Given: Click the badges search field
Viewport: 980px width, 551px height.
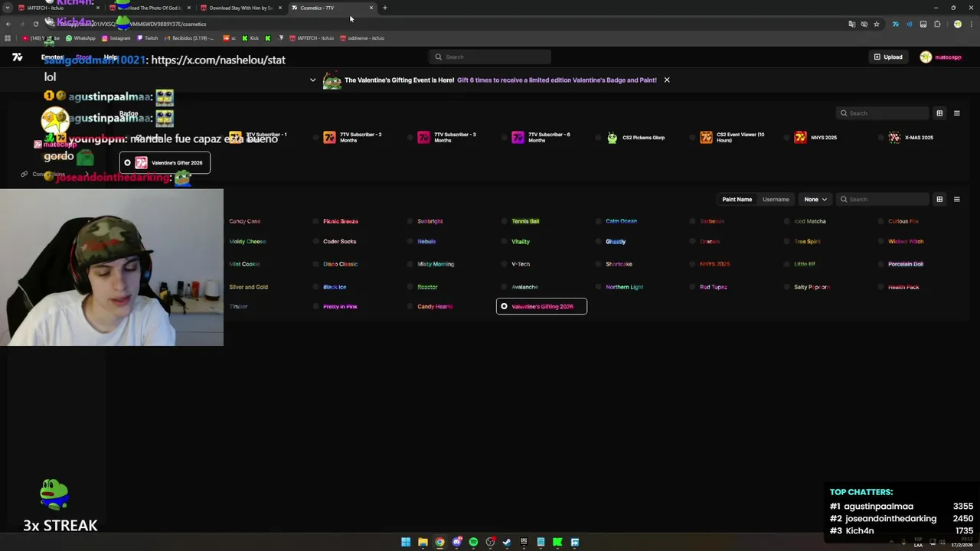Looking at the screenshot, I should [882, 113].
